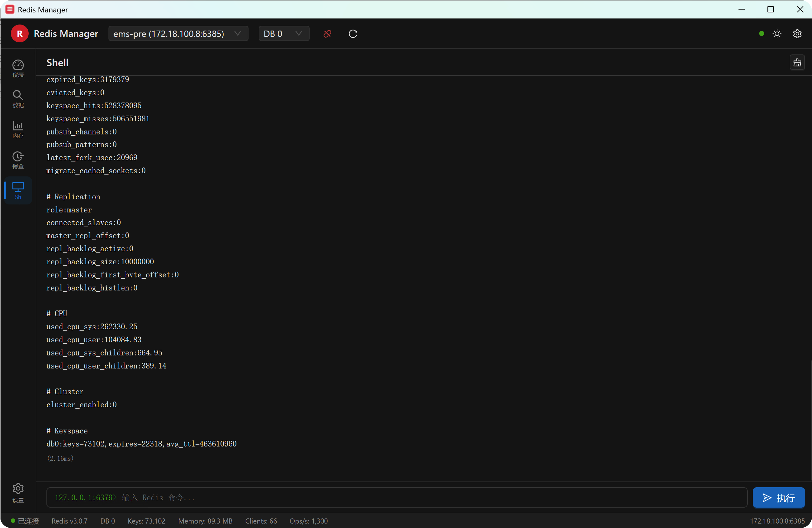Clear the shell output with the broom icon

coord(797,62)
